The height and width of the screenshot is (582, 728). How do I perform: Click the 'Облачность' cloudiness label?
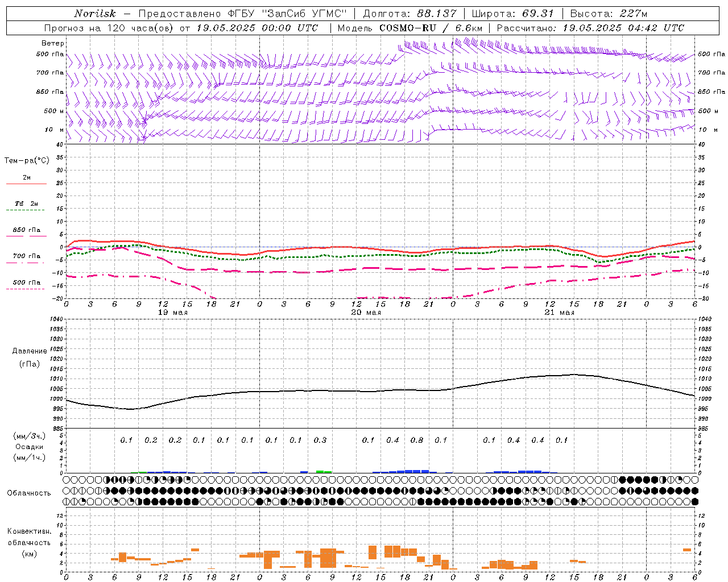tap(29, 493)
